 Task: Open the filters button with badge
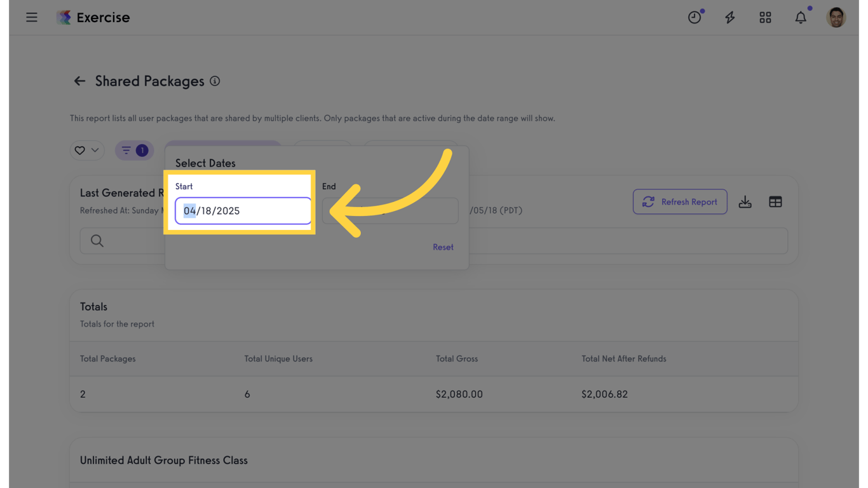pos(134,151)
